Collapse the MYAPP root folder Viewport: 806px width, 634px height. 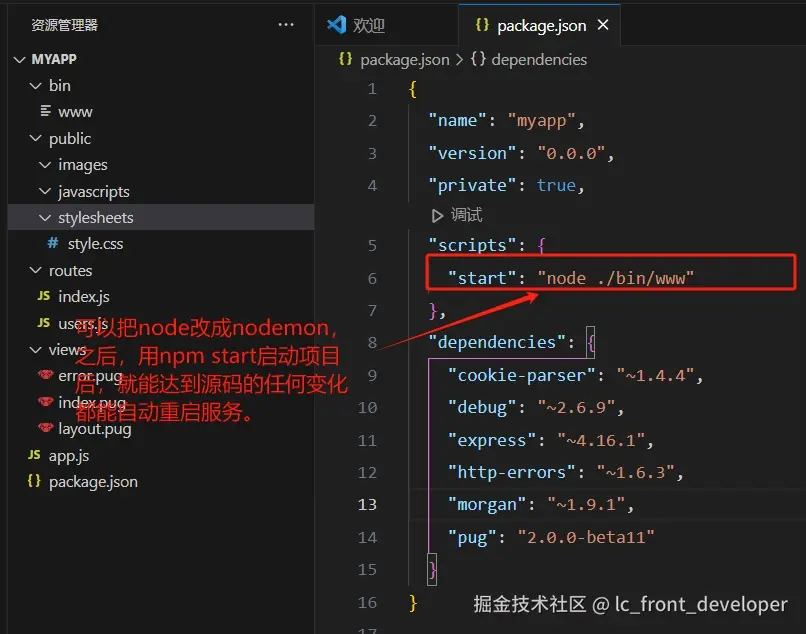point(20,59)
